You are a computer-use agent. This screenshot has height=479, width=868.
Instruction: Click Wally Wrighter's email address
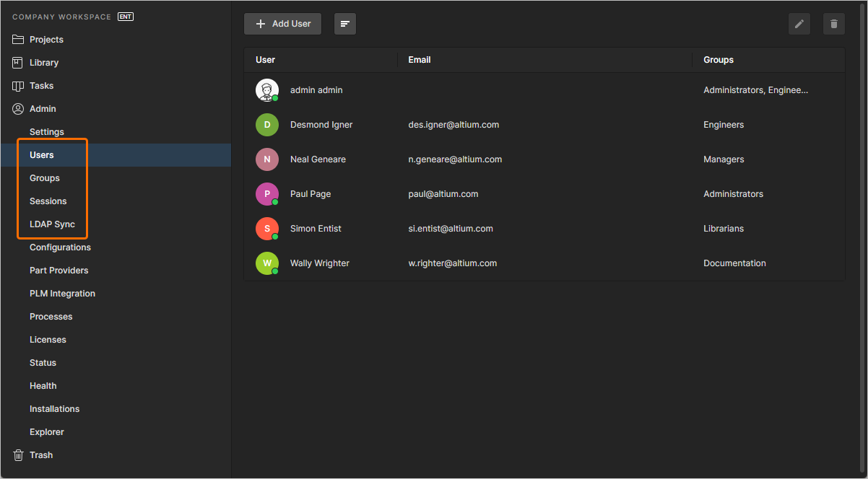click(x=452, y=263)
